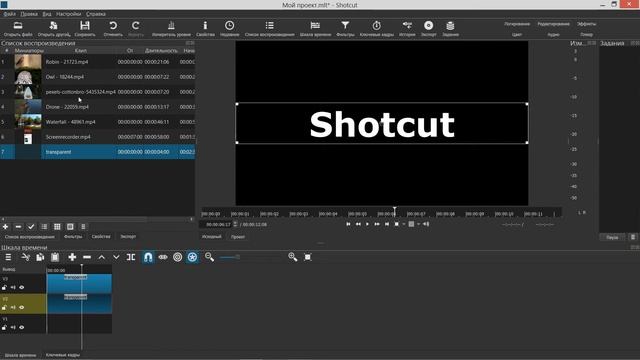Switch playlist to tiles view
Screen dimensions: 640x360
(x=57, y=227)
